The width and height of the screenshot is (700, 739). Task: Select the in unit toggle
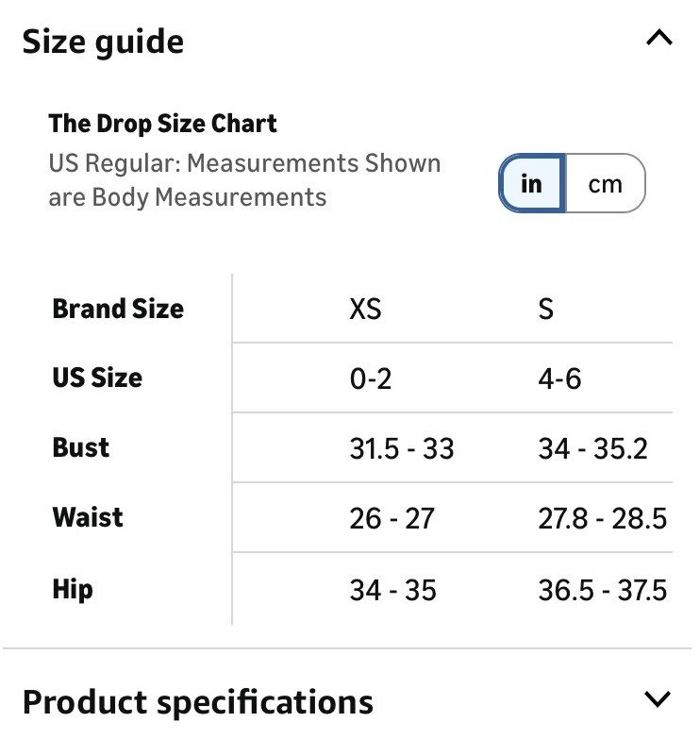532,183
